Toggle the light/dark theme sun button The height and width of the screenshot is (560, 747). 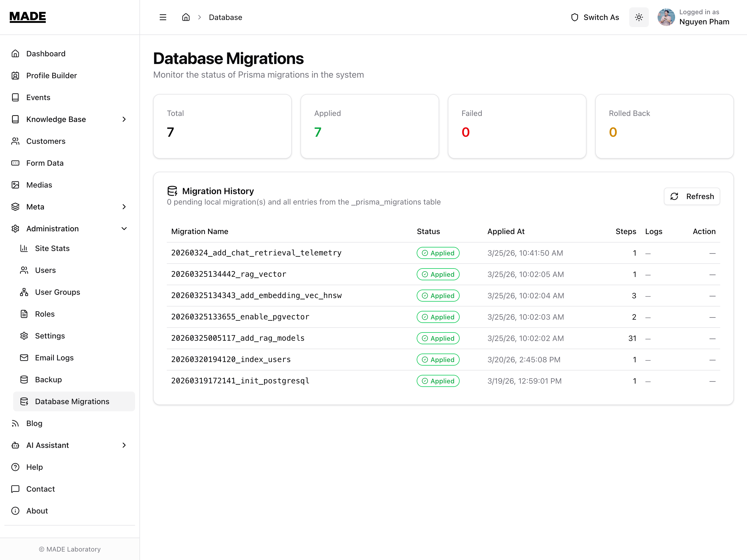pyautogui.click(x=639, y=17)
